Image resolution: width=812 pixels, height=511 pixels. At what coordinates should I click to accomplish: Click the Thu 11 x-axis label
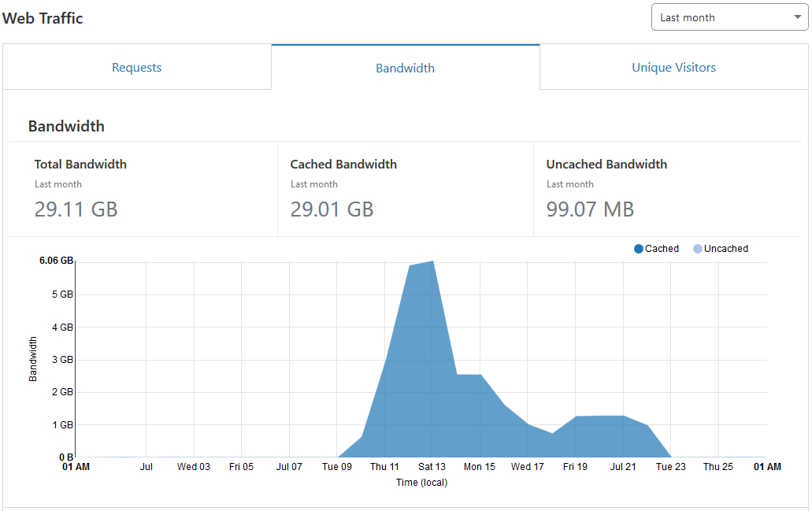[x=384, y=467]
